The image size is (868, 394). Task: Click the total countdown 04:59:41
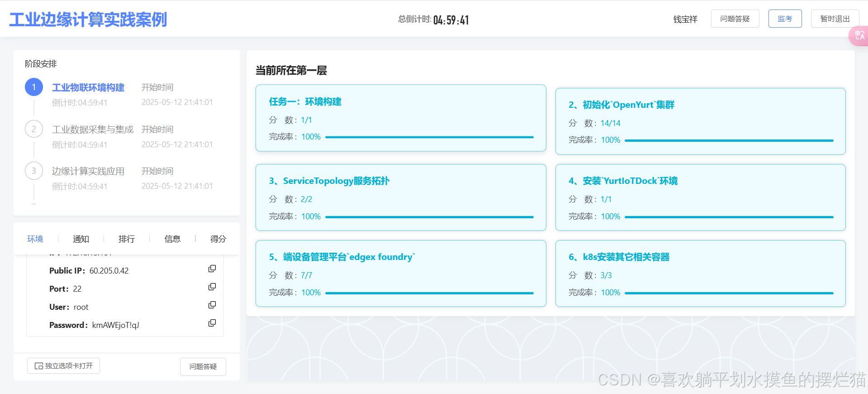pos(451,20)
